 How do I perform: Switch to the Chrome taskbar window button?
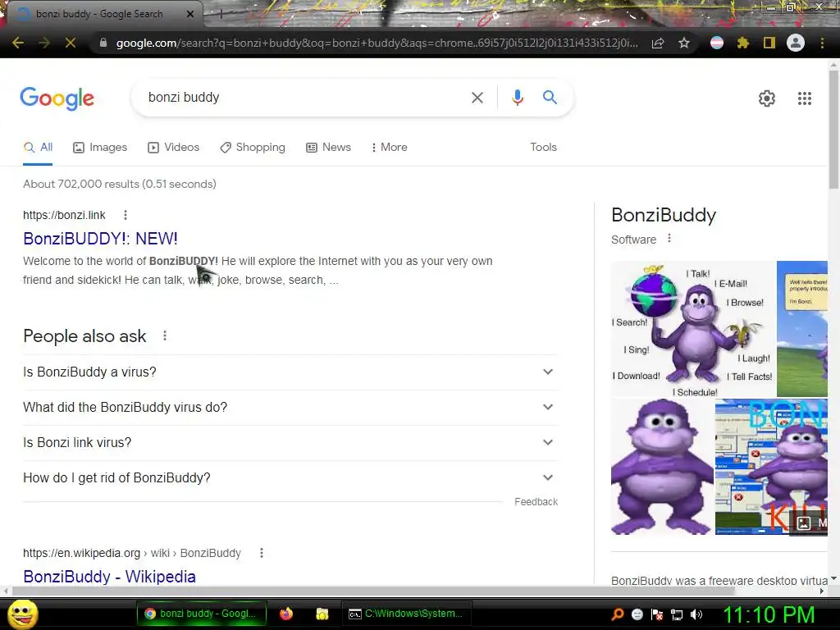pyautogui.click(x=202, y=614)
